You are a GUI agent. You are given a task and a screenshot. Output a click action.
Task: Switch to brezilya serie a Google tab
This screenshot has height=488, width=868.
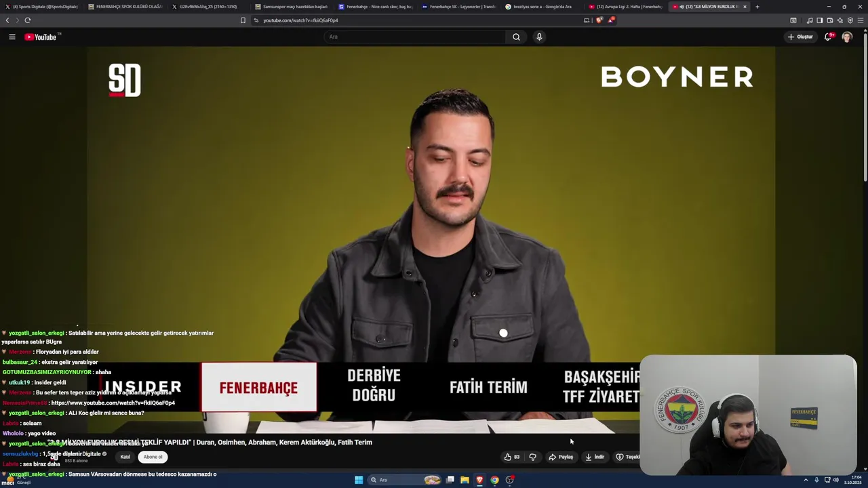542,7
